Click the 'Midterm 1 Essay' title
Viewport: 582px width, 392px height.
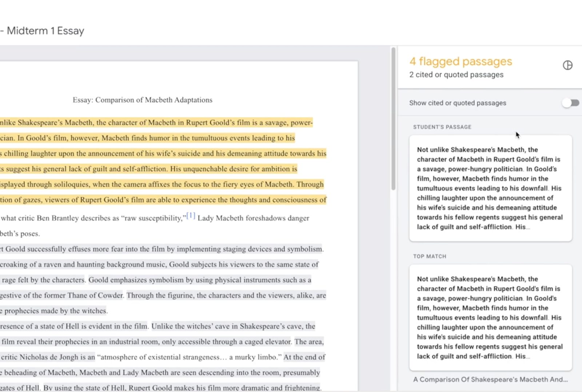tap(45, 31)
